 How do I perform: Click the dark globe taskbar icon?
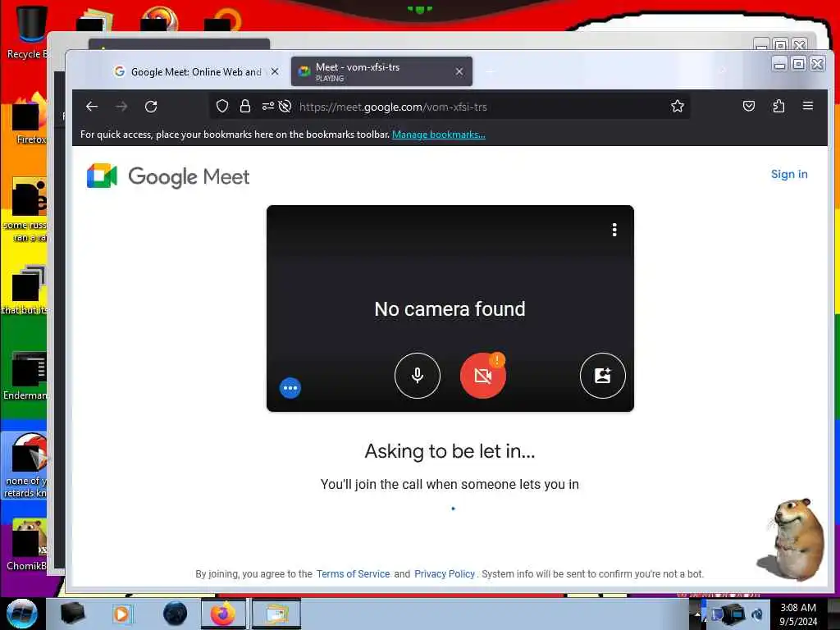176,614
